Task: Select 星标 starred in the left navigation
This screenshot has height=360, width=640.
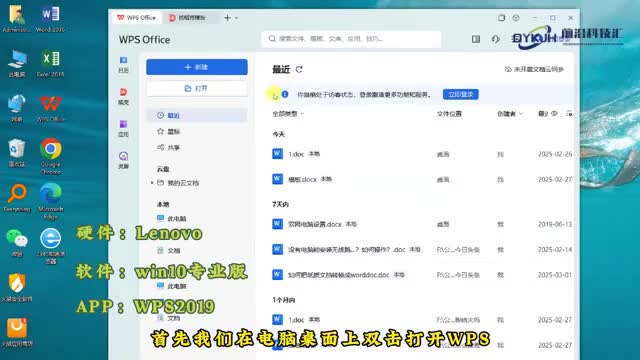Action: (x=197, y=131)
